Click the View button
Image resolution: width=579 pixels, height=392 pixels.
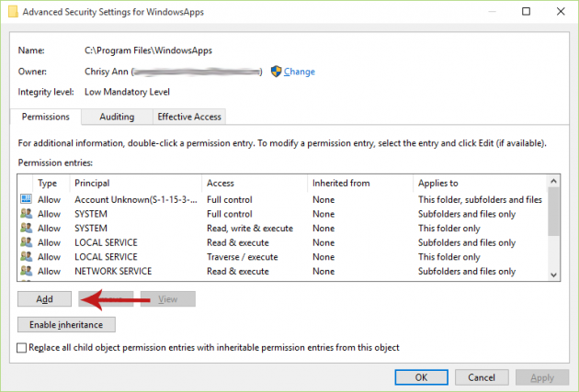tap(167, 299)
